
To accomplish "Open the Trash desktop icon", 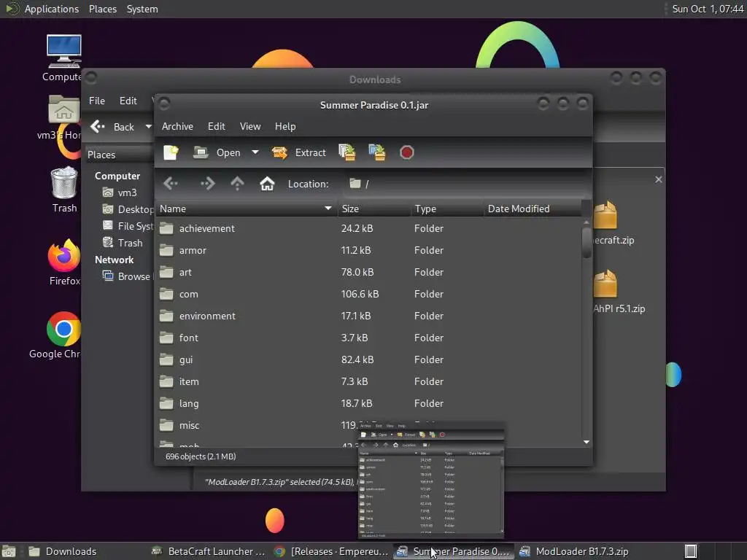I will pyautogui.click(x=64, y=190).
